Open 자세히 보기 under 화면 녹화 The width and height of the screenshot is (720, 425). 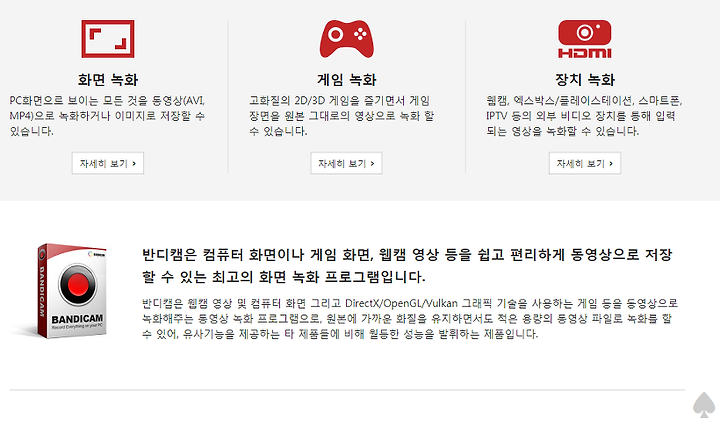[108, 163]
